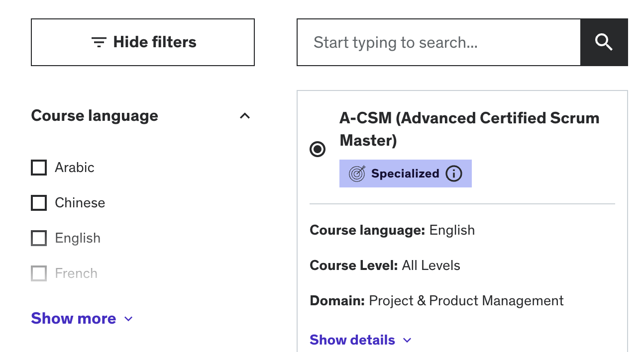Screen dimensions: 644x352
Task: Open A-CSM Advanced Certified Scrum Master title
Action: point(469,129)
